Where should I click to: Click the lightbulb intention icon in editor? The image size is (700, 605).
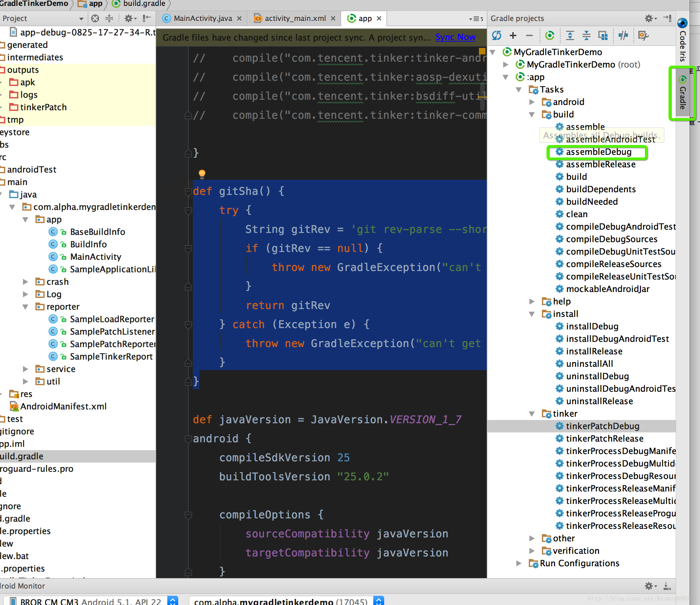pos(202,174)
